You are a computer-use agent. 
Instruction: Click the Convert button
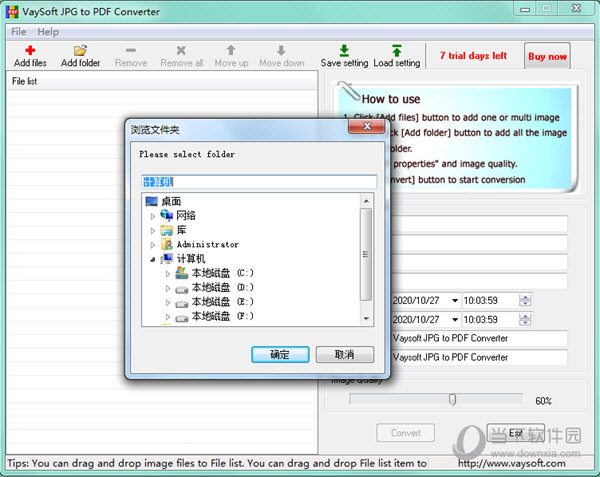406,433
